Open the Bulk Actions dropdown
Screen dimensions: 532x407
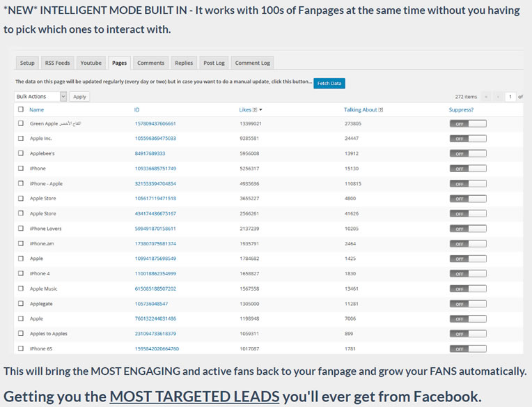pyautogui.click(x=40, y=97)
